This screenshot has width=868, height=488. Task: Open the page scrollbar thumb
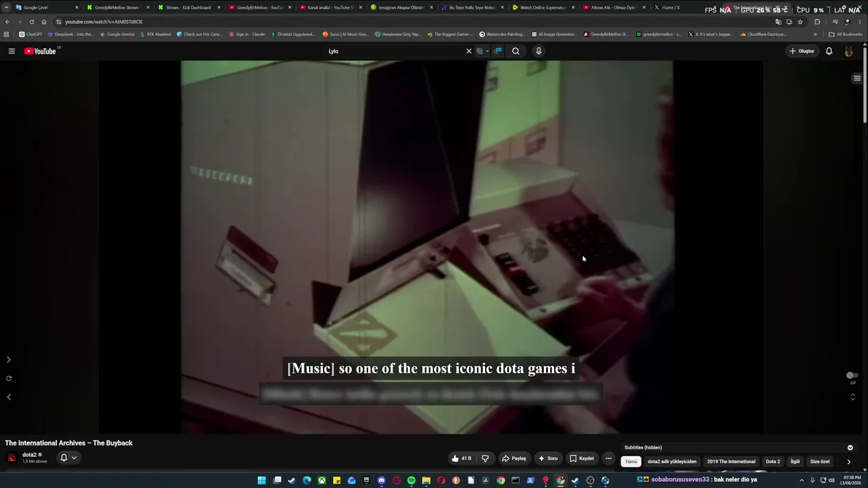click(865, 84)
